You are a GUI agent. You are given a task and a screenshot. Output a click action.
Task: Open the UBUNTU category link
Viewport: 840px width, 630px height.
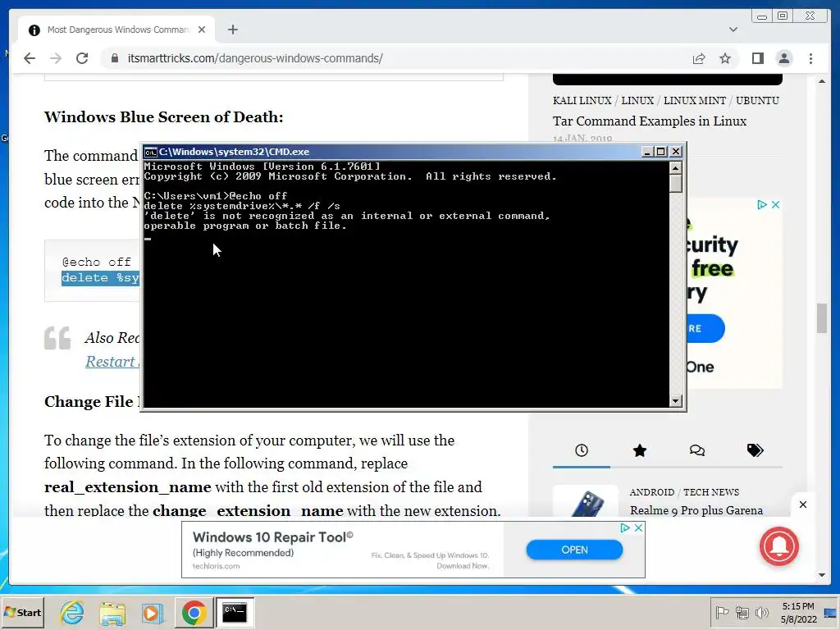pyautogui.click(x=757, y=101)
